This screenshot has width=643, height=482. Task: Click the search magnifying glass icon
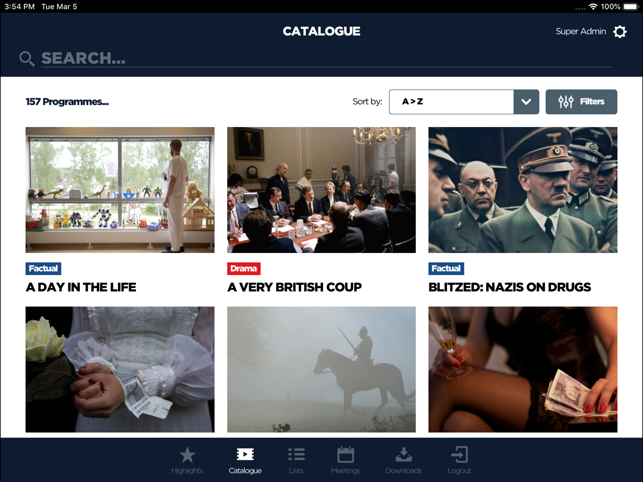[27, 59]
